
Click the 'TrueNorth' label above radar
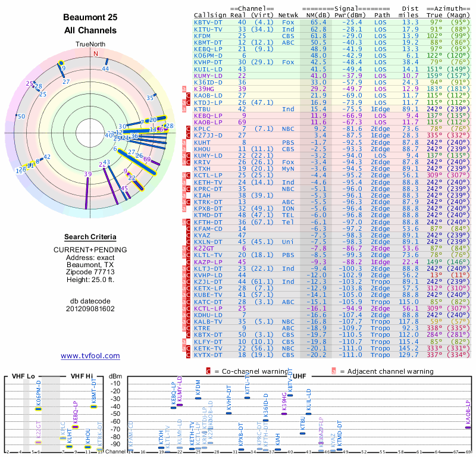coord(90,45)
